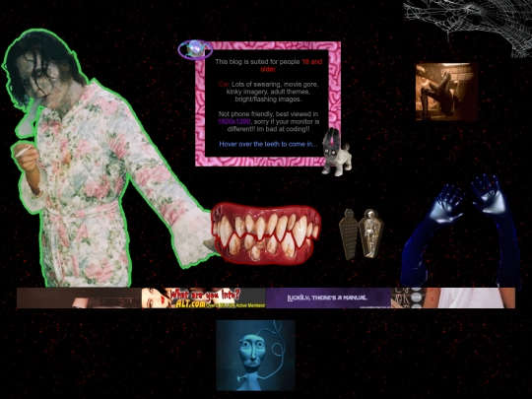Open the 'Luckily, there's a manual' banner
The height and width of the screenshot is (399, 532).
(x=328, y=298)
